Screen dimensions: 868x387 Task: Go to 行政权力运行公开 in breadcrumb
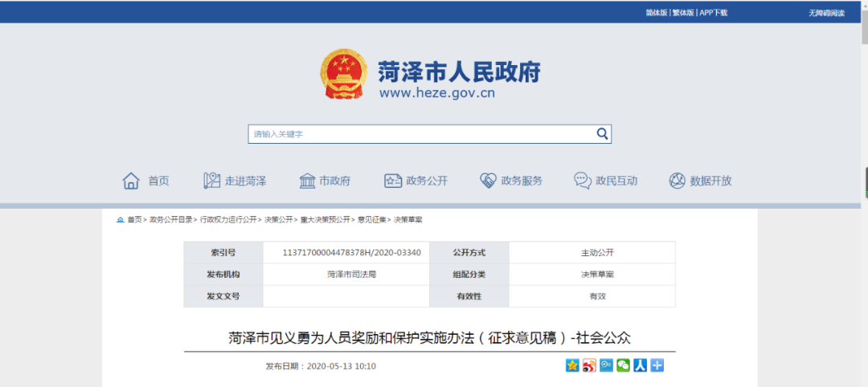pos(228,220)
